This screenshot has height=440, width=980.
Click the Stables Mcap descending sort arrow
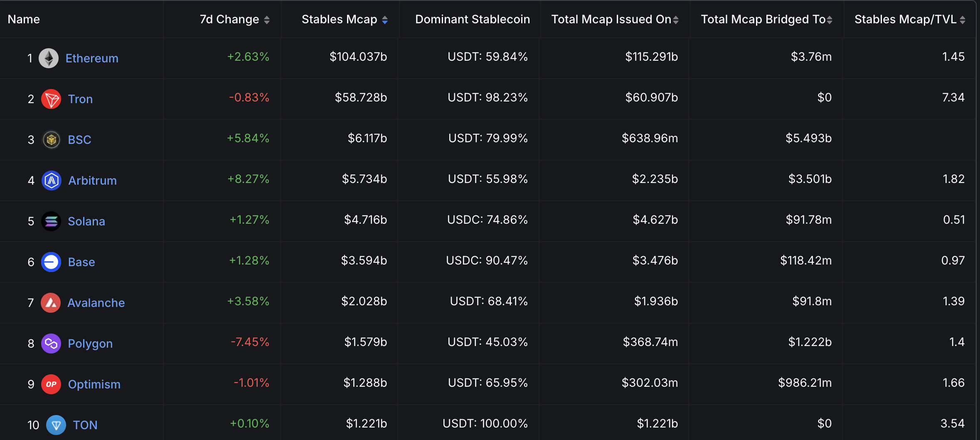(386, 22)
